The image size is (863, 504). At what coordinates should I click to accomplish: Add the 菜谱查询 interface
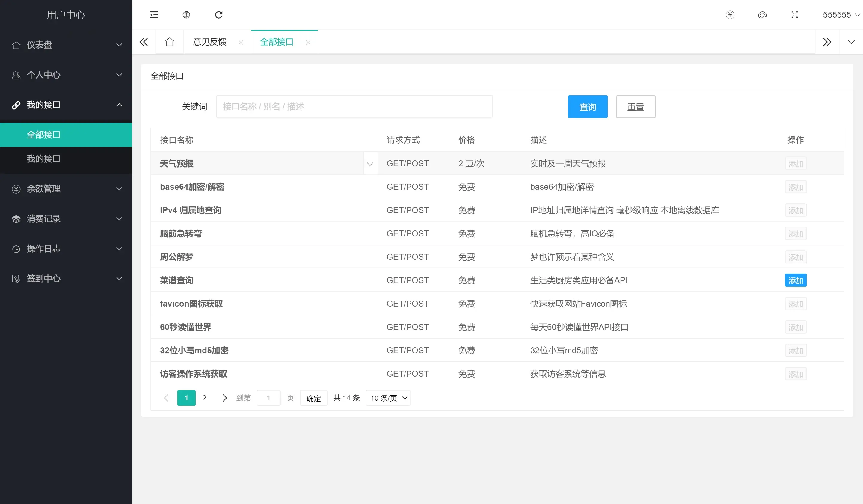pyautogui.click(x=796, y=280)
